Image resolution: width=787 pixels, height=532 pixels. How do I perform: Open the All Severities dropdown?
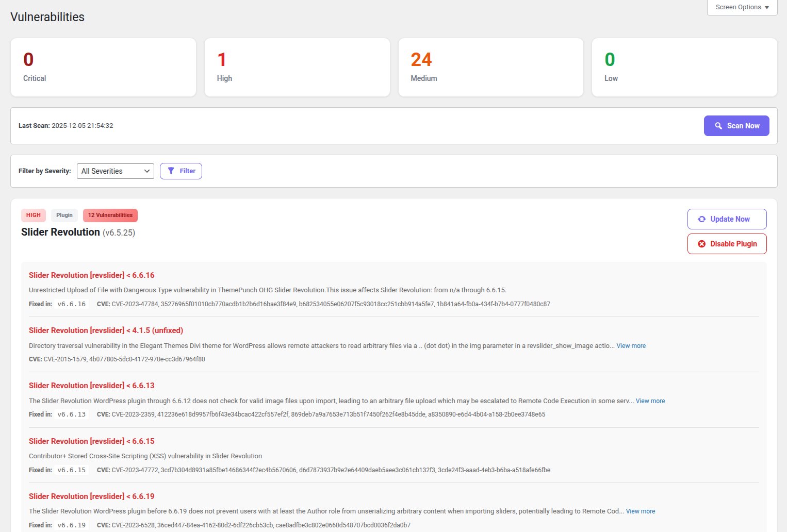point(115,171)
